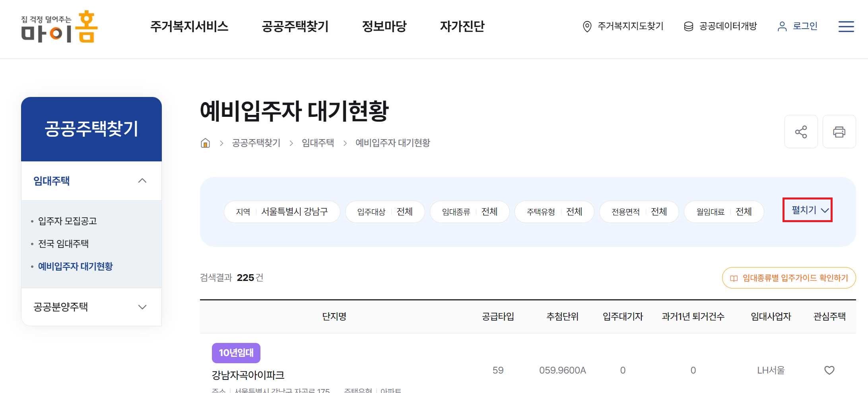
Task: Click the 예비입주자 대기현황 breadcrumb
Action: click(x=392, y=143)
